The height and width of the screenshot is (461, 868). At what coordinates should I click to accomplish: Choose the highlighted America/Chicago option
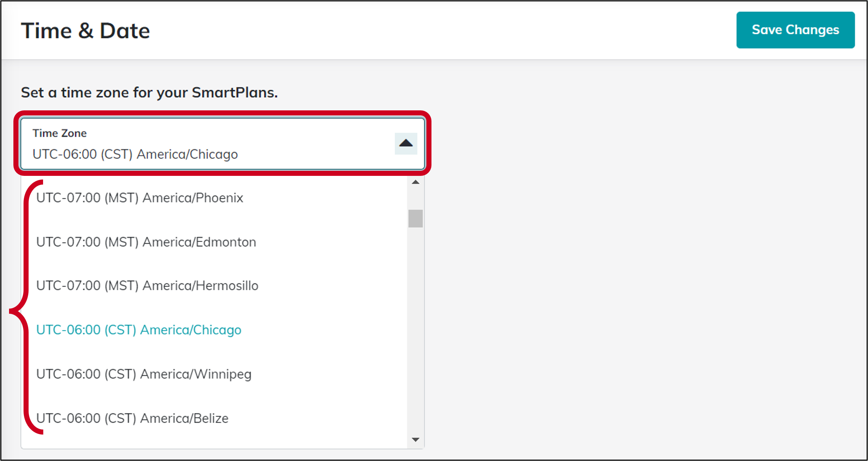pos(139,330)
